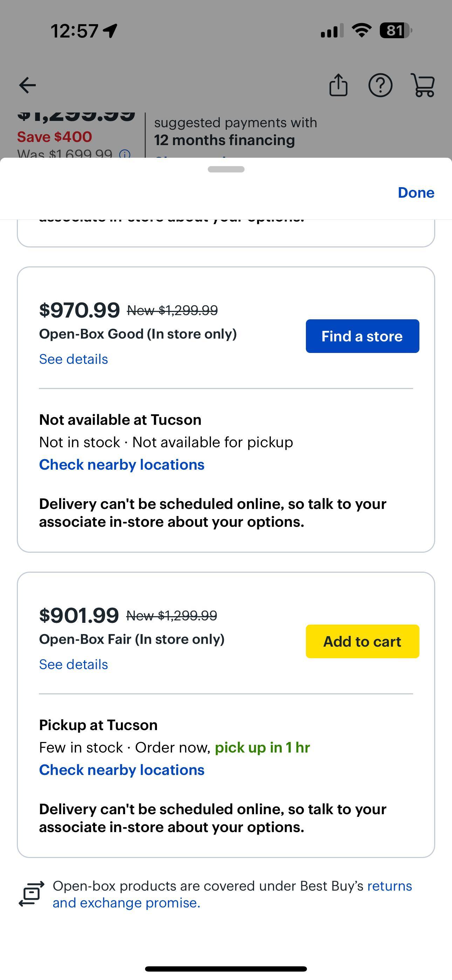The width and height of the screenshot is (452, 980).
Task: Tap the 12 months financing text
Action: click(224, 140)
